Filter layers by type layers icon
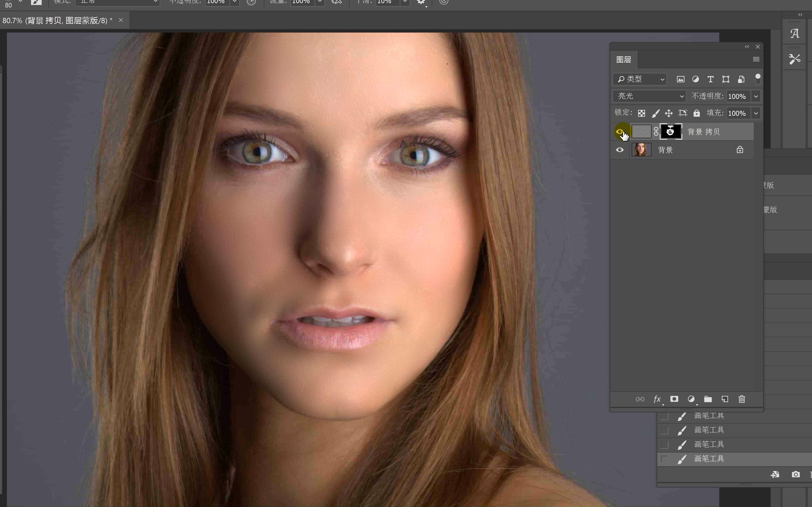This screenshot has width=812, height=507. tap(710, 79)
